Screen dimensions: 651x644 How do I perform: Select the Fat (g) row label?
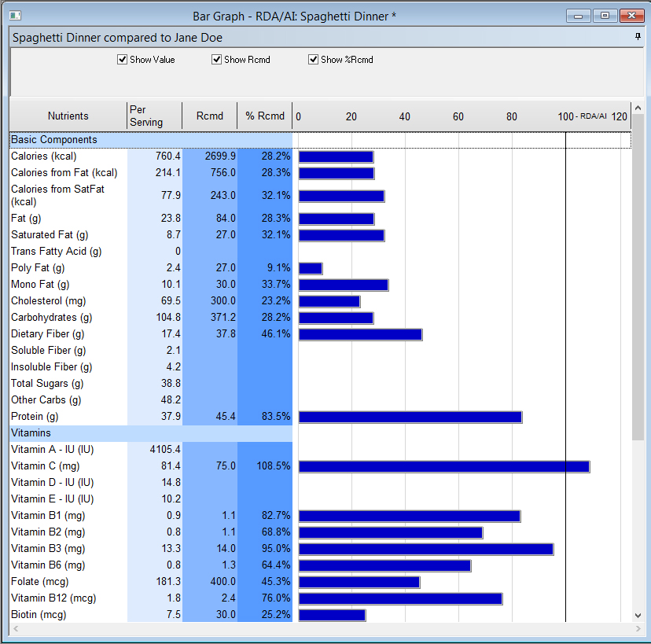26,219
